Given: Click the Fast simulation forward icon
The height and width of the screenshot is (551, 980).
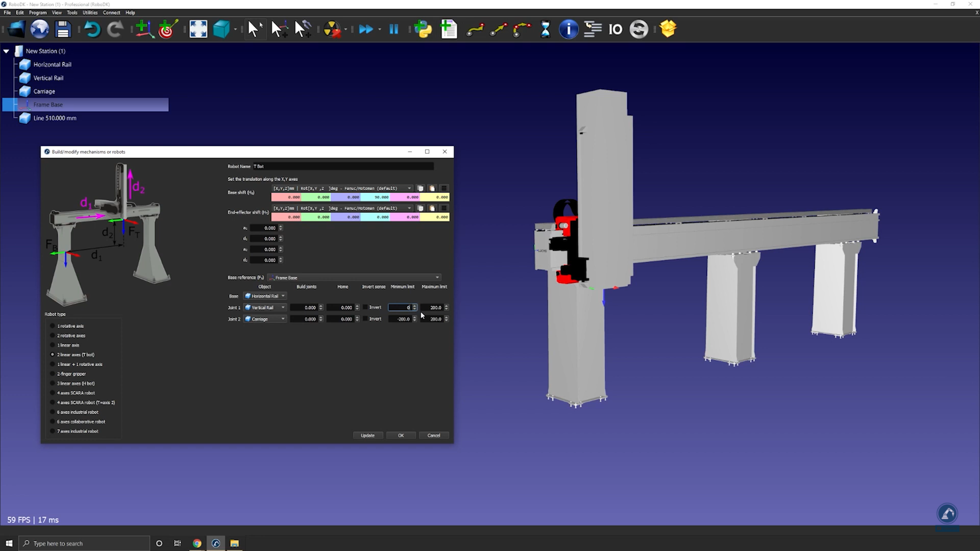Looking at the screenshot, I should [x=365, y=29].
